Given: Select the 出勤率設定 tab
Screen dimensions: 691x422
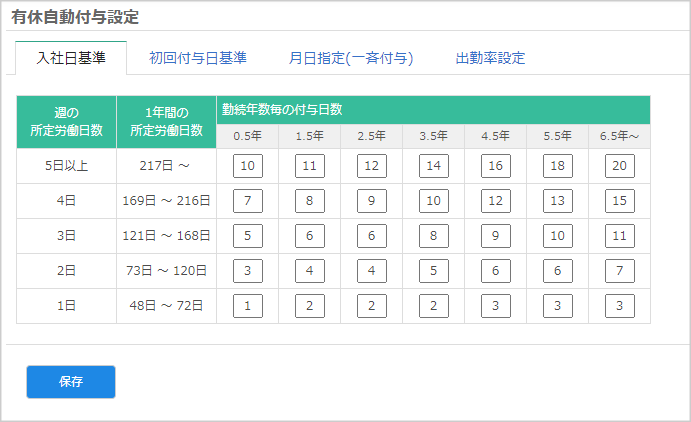Looking at the screenshot, I should coord(490,58).
